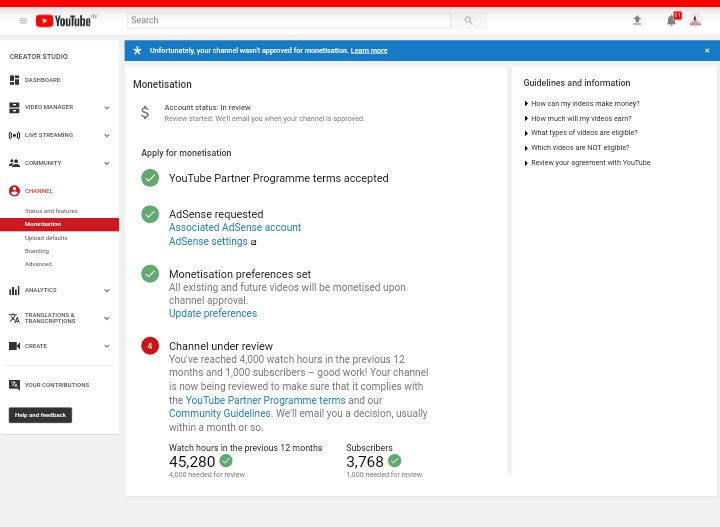Click 'Guidelines and information' heading
The width and height of the screenshot is (720, 527).
coord(577,83)
